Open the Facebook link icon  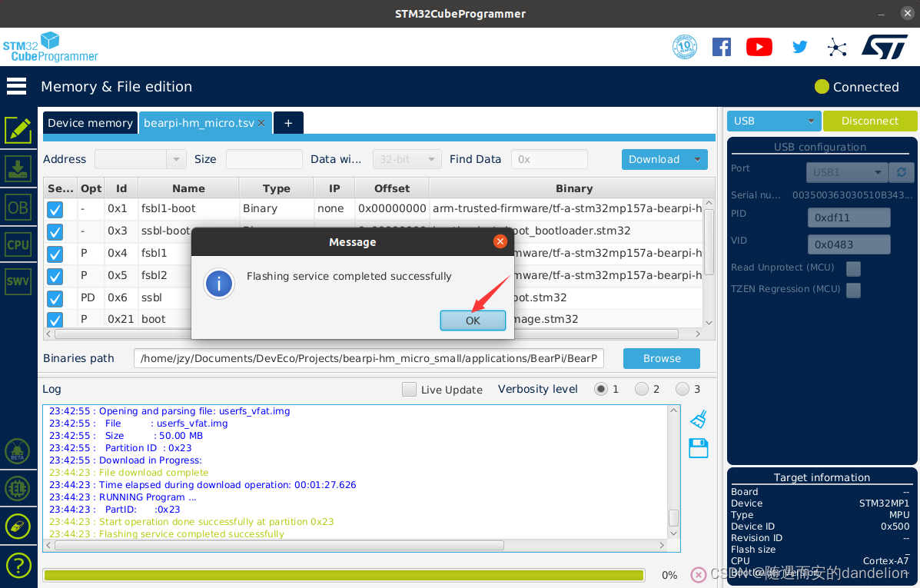722,47
